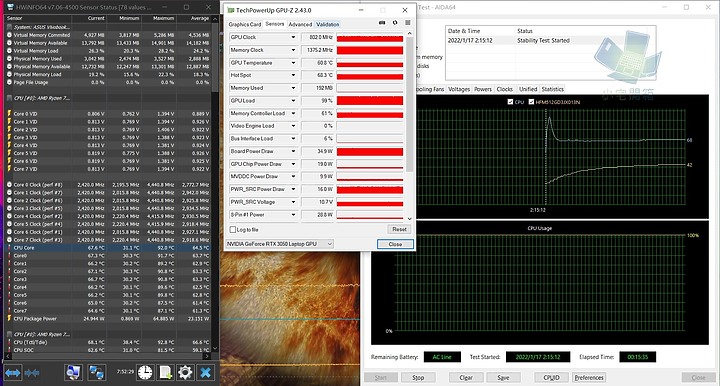Screen dimensions: 720x386
Task: Click thermometer icon beside CPU Core row
Action: [x=9, y=247]
